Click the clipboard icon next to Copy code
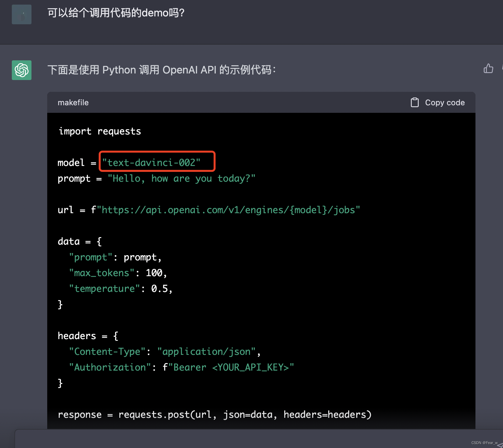This screenshot has height=448, width=503. [x=415, y=103]
